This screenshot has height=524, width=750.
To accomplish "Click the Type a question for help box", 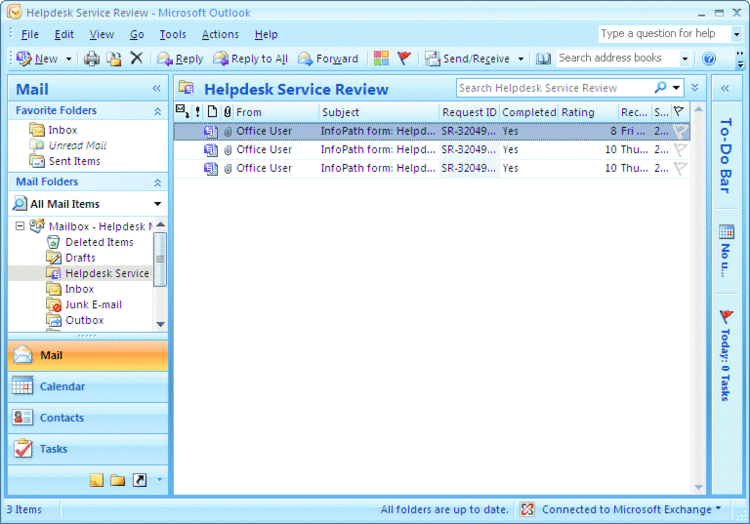I will 664,33.
